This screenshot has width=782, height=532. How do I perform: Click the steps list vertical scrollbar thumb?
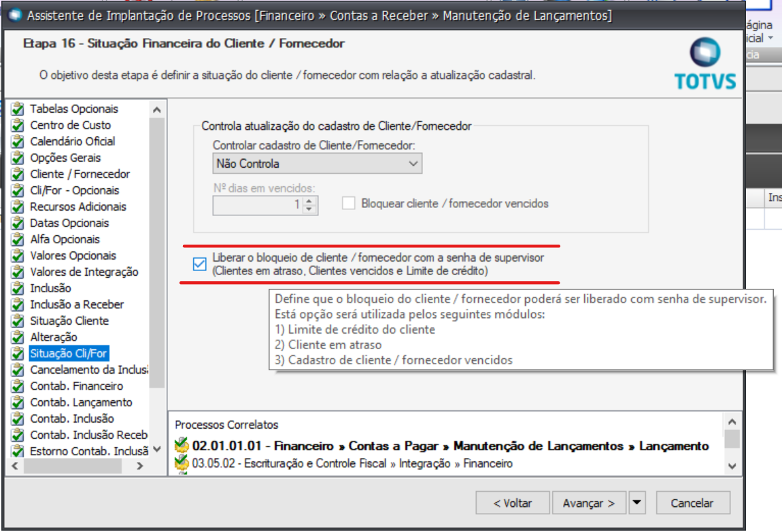point(156,253)
